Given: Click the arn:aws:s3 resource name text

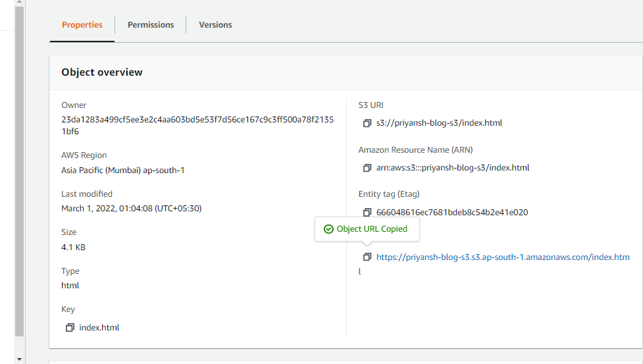Looking at the screenshot, I should 453,168.
